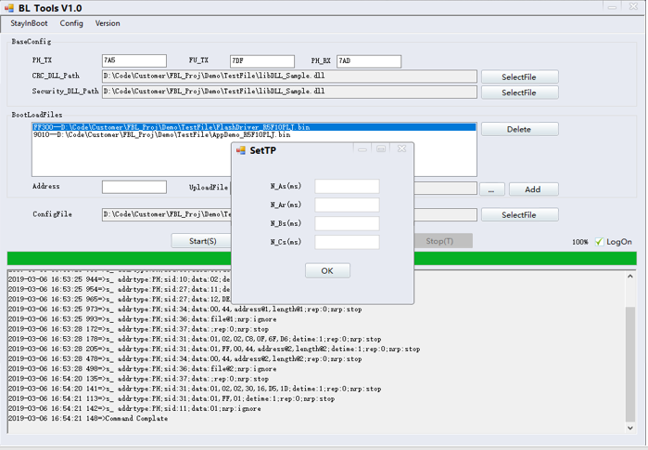
Task: Open the StayInBoot menu
Action: 27,23
